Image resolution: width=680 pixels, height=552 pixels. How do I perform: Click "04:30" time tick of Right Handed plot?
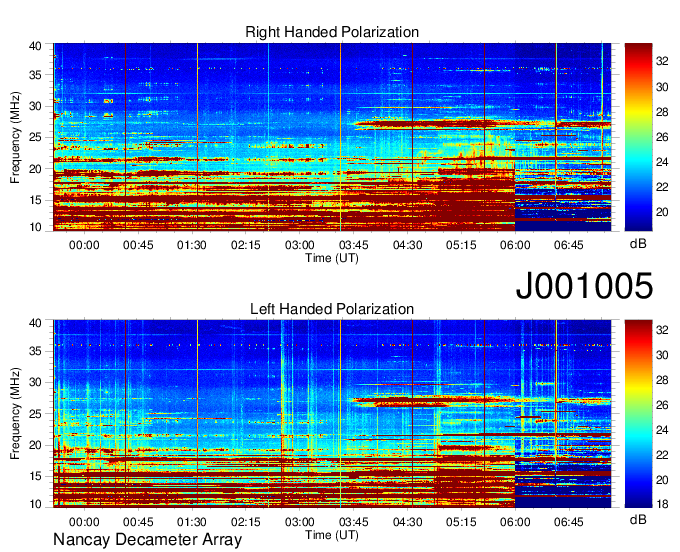[407, 245]
